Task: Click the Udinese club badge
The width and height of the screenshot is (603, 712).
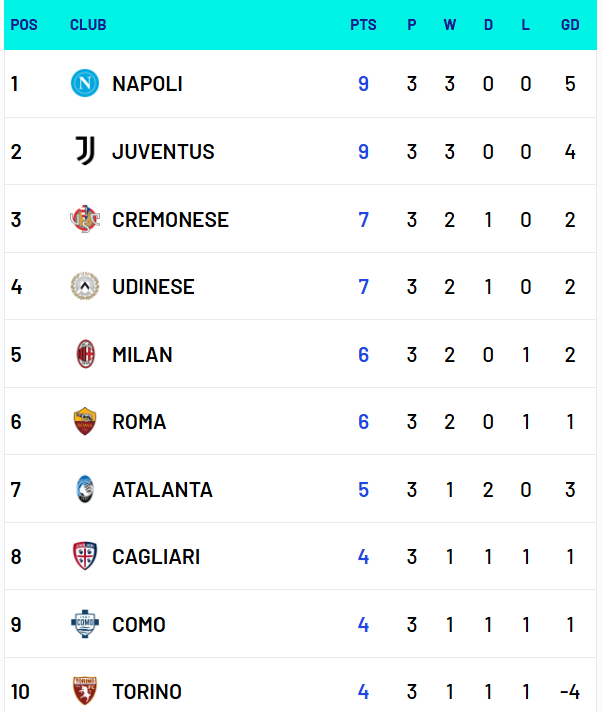Action: point(85,286)
